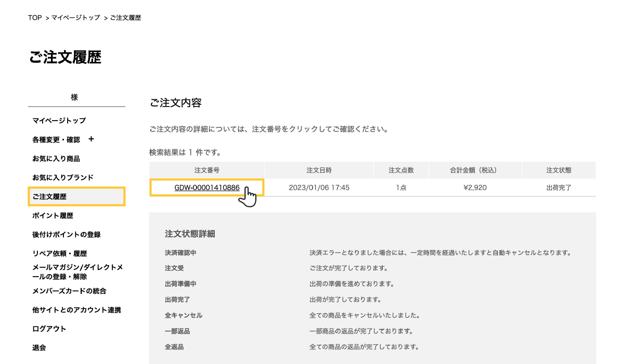Open order number GDW-00001410886

(206, 187)
